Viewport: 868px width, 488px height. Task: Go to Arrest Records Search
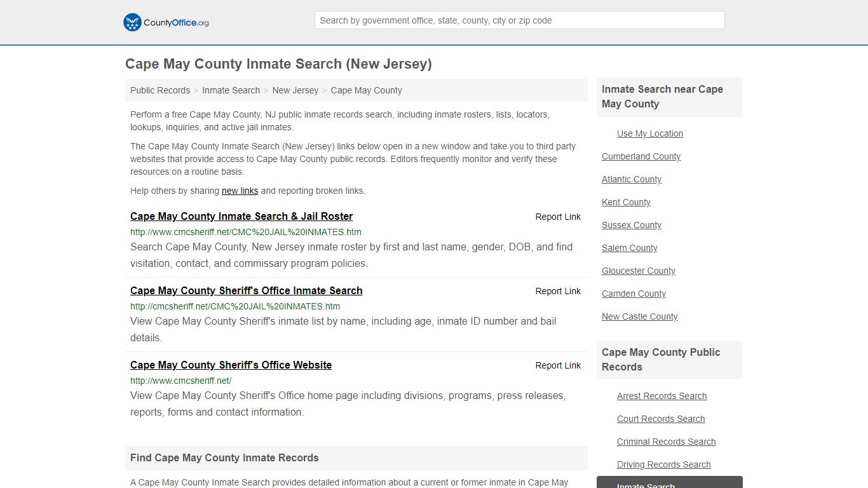point(661,396)
